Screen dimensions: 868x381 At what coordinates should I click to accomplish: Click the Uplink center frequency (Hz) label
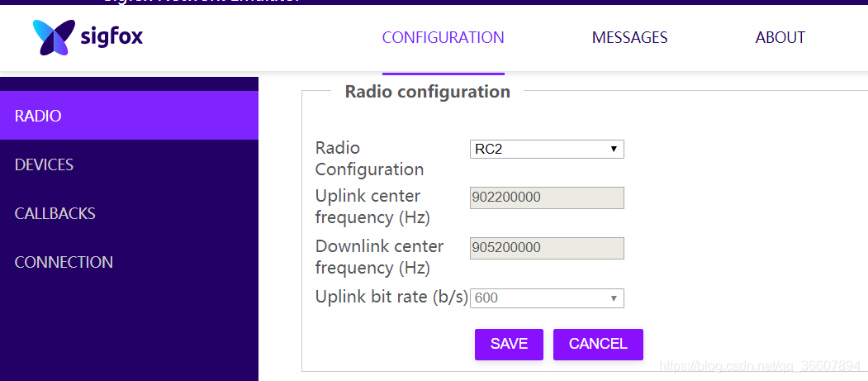(372, 207)
